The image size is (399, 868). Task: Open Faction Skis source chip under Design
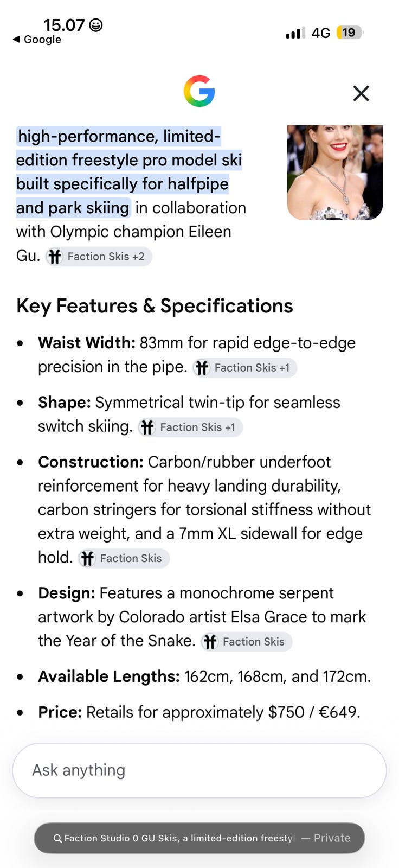coord(247,642)
